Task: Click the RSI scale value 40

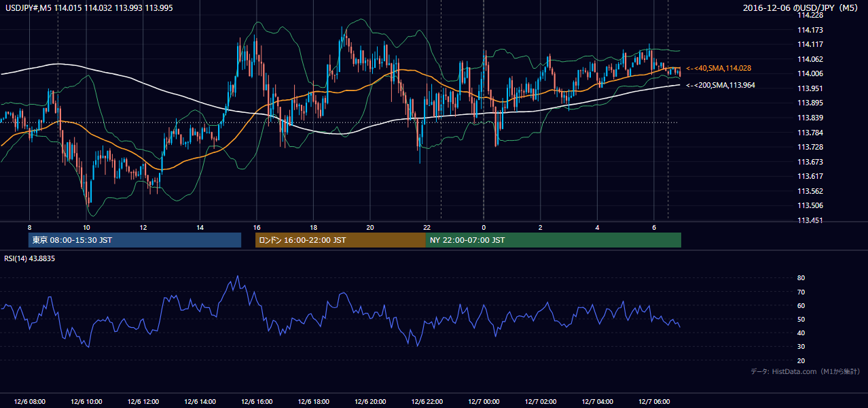Action: click(x=801, y=333)
